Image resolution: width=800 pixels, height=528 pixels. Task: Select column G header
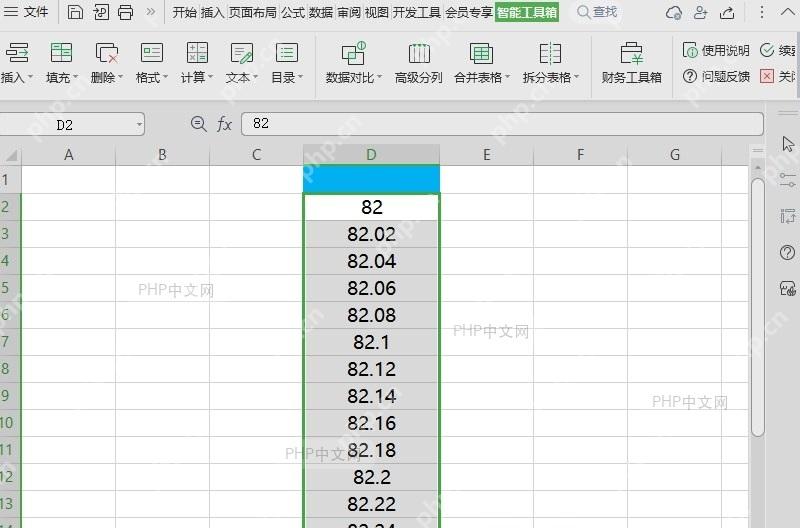point(674,155)
